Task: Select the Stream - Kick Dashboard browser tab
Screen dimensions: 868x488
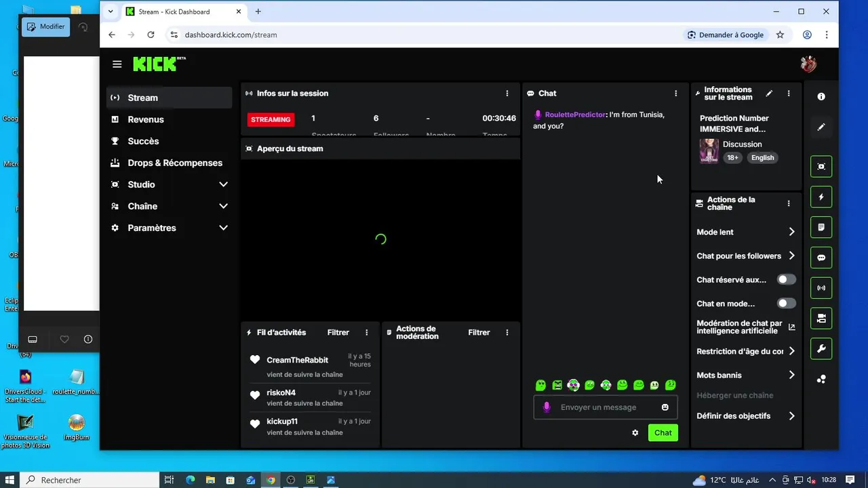Action: tap(183, 12)
